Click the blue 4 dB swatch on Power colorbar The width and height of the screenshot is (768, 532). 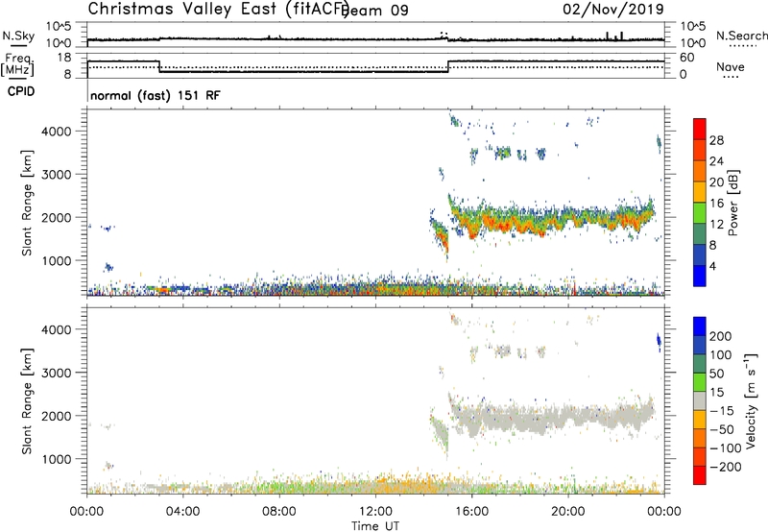pyautogui.click(x=700, y=276)
